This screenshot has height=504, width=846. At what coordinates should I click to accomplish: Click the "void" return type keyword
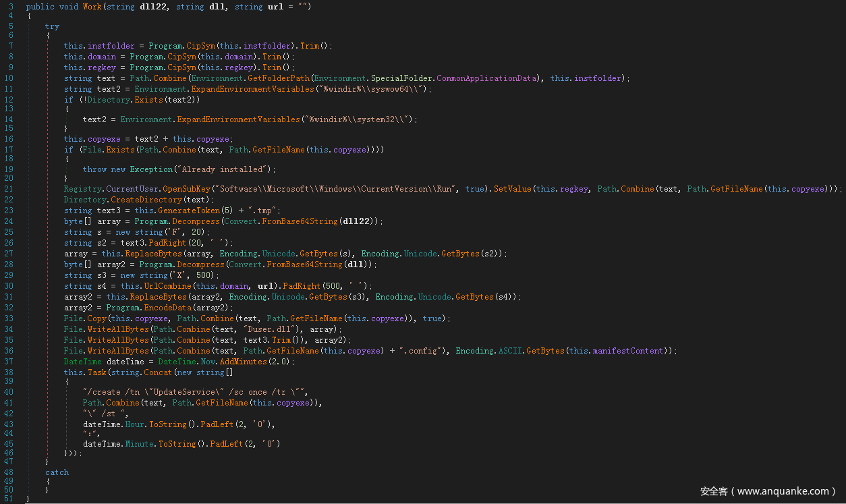click(x=69, y=7)
